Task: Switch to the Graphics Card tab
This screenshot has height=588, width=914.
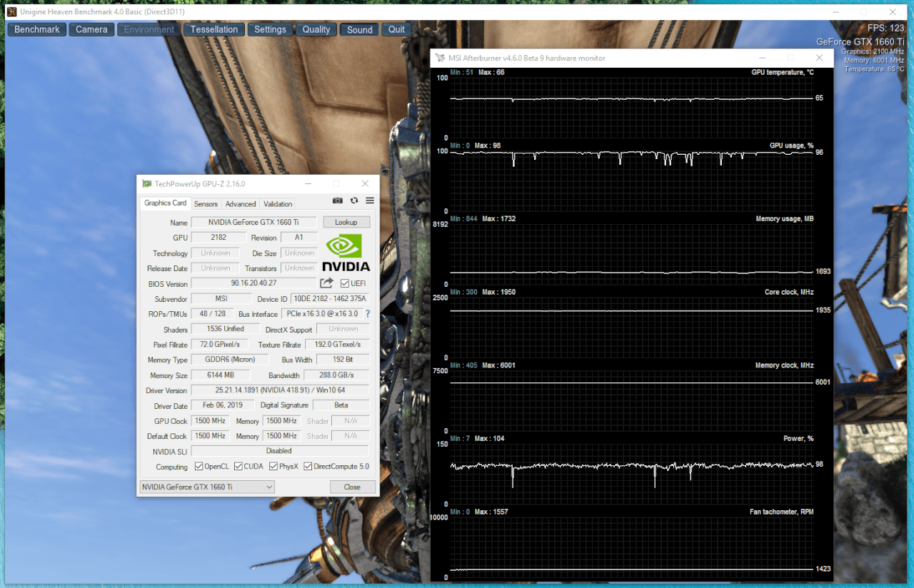Action: point(166,203)
